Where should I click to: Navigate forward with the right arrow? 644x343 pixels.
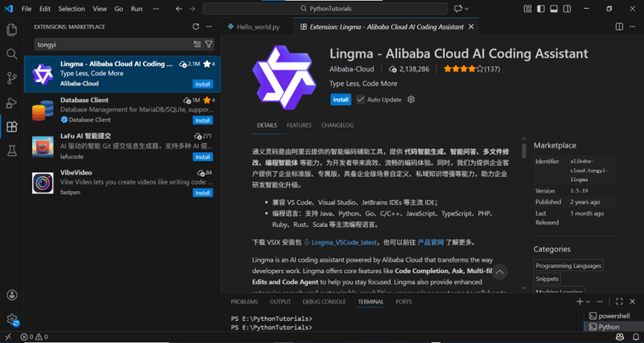[192, 9]
